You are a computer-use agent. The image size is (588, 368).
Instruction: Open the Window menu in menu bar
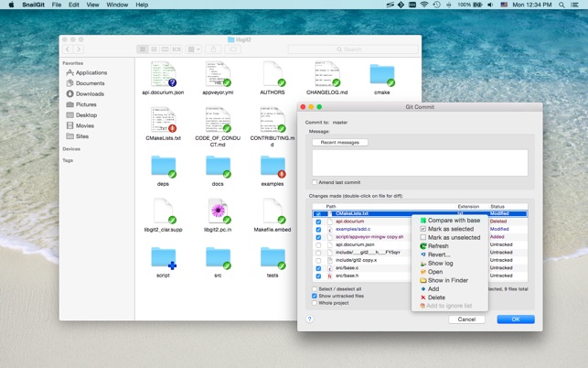[x=117, y=5]
